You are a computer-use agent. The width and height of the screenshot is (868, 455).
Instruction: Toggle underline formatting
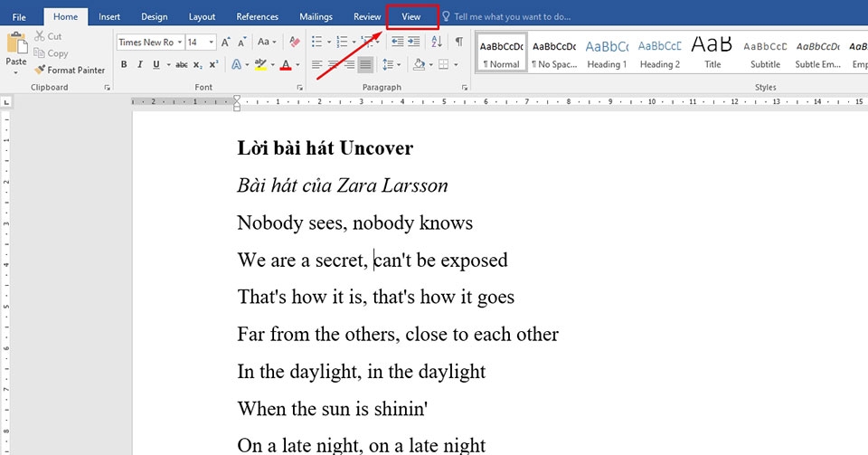(x=156, y=65)
